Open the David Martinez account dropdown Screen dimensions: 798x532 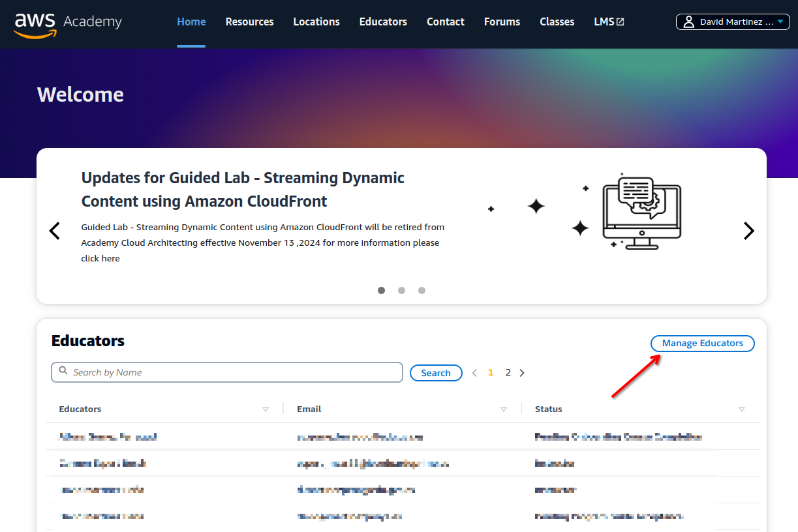[x=733, y=22]
